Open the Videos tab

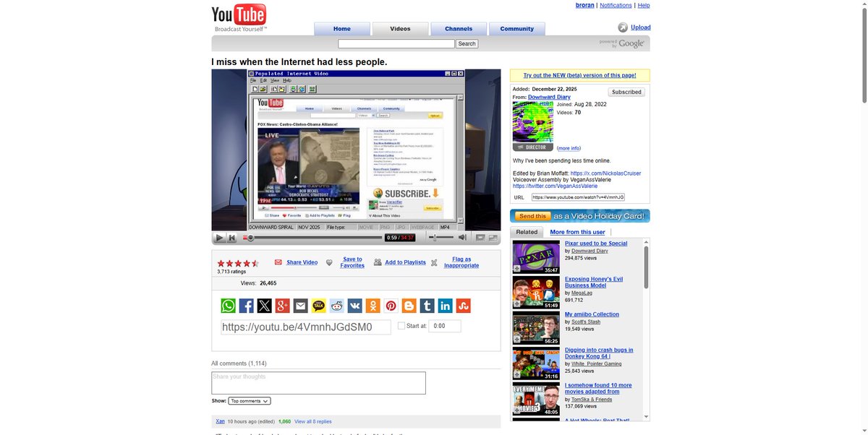(x=400, y=29)
